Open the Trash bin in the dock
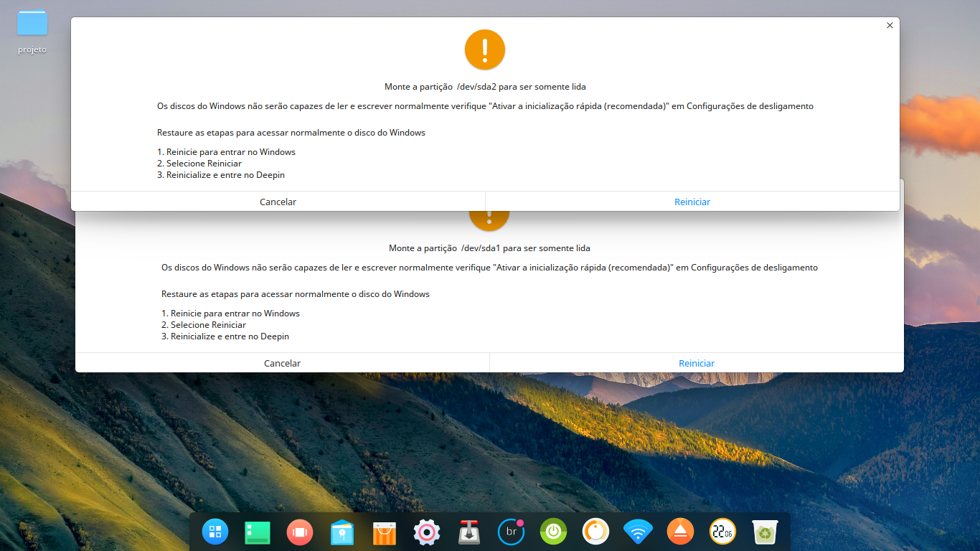The image size is (980, 551). click(x=765, y=532)
